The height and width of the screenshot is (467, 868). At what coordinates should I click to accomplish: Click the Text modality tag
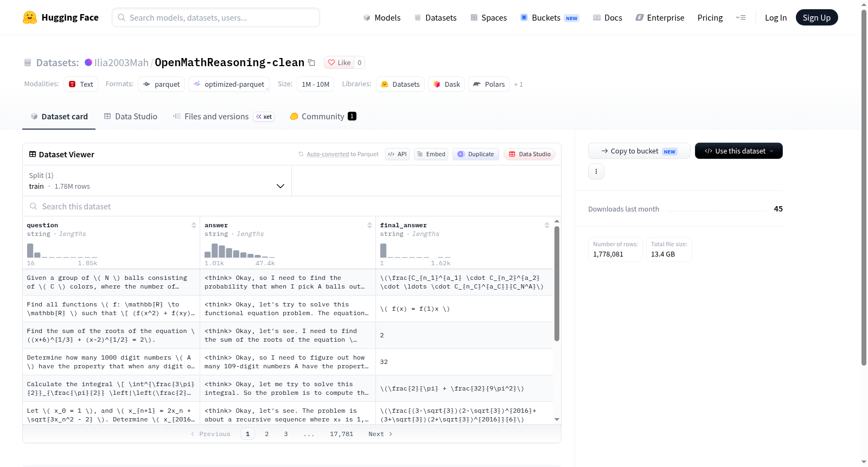pos(81,84)
